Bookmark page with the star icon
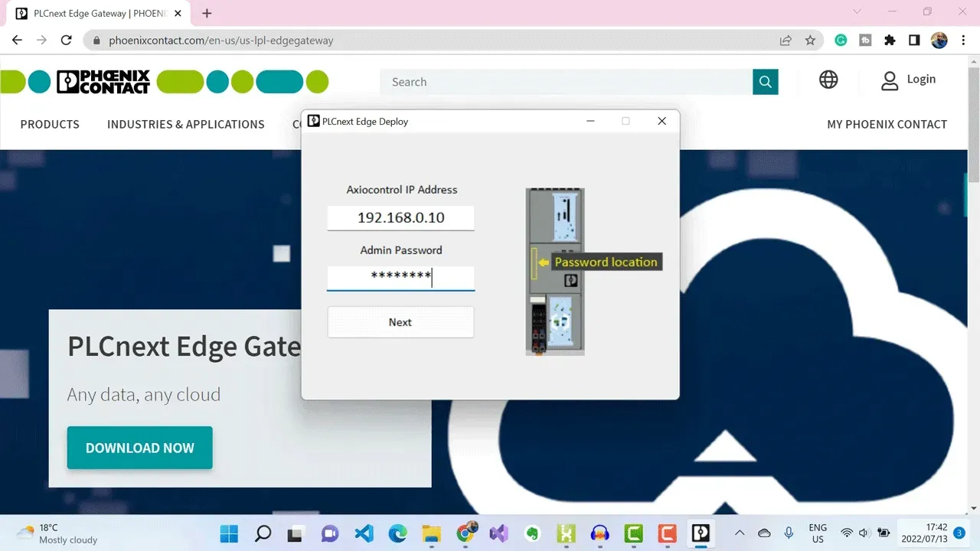This screenshot has width=980, height=551. point(810,41)
